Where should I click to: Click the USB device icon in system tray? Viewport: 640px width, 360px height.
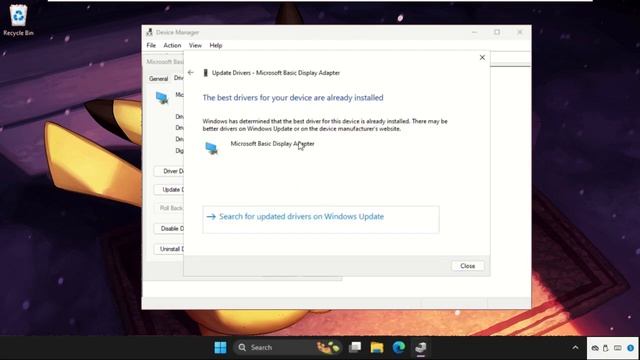pyautogui.click(x=606, y=348)
